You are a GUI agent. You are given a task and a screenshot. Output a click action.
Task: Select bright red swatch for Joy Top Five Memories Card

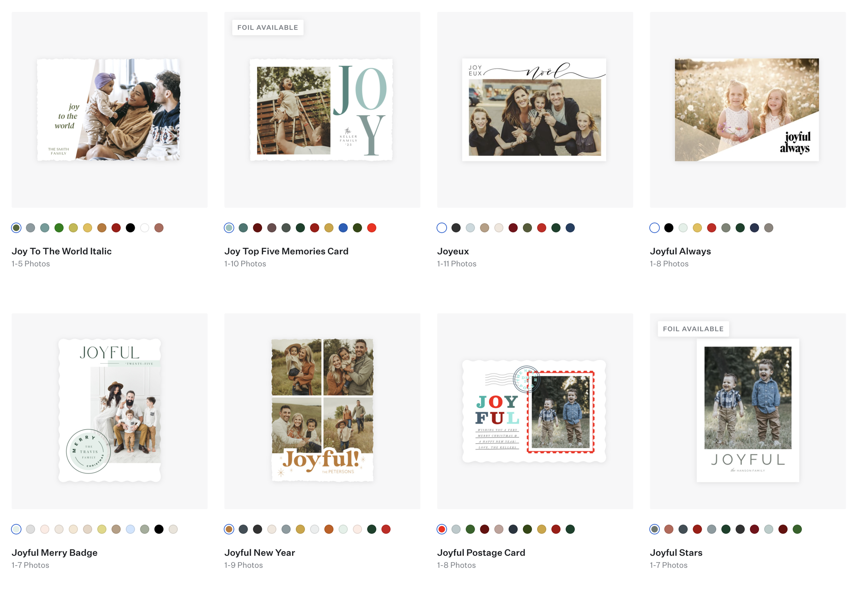372,228
